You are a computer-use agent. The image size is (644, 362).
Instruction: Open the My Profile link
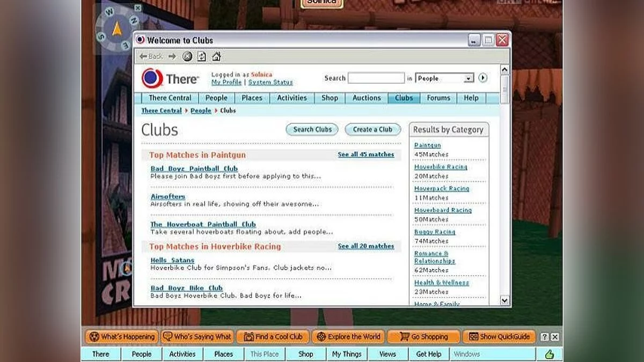pyautogui.click(x=226, y=82)
